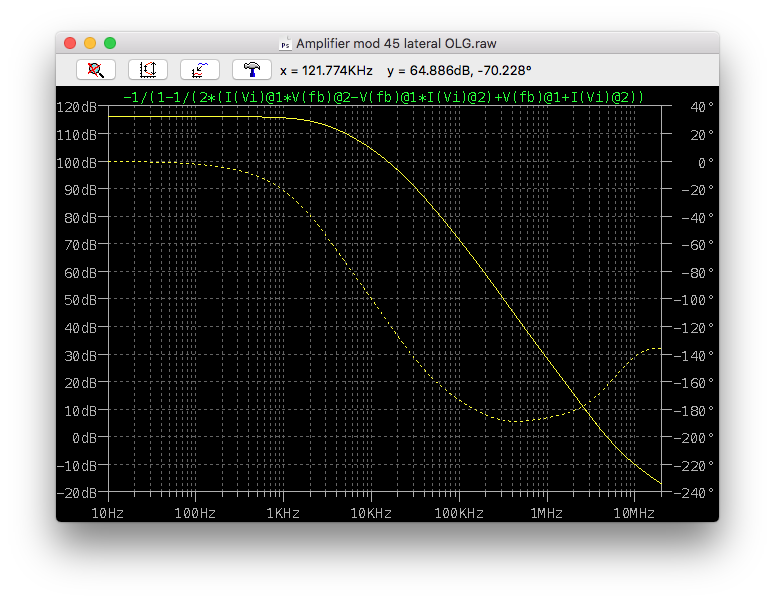
Task: Click the autorange axes toolbar icon
Action: [x=148, y=70]
